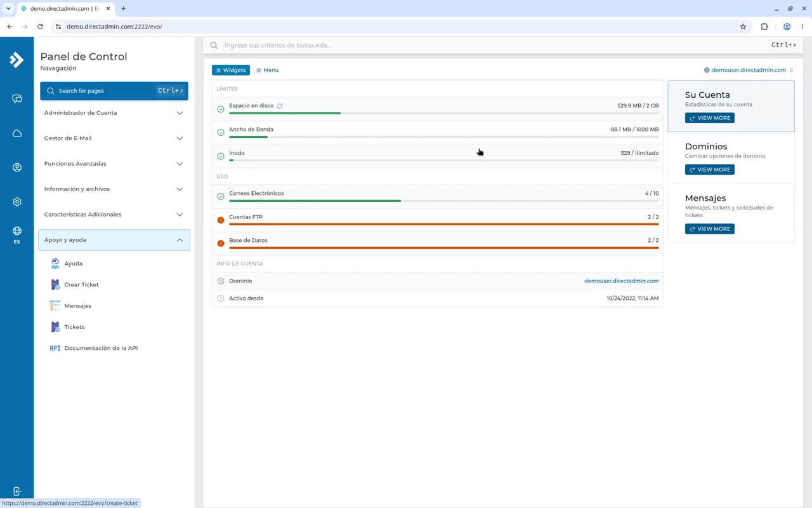812x508 pixels.
Task: Click the logout icon in the sidebar
Action: [17, 491]
